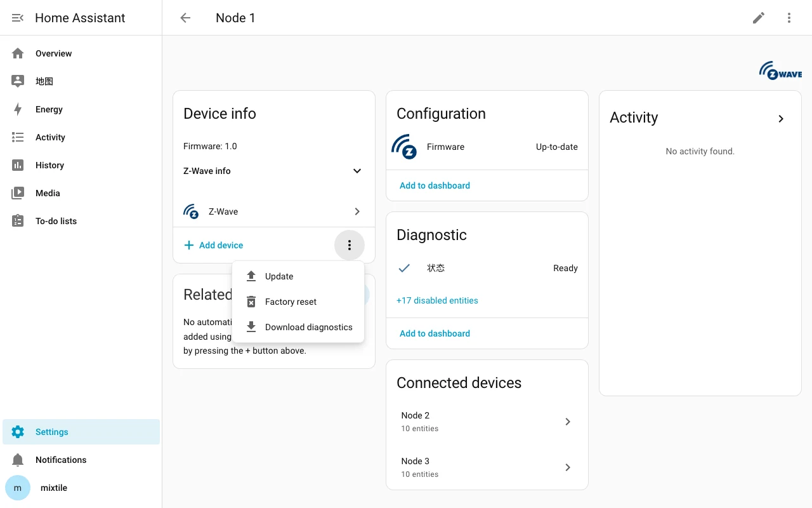Expand the Z-Wave info section
812x508 pixels.
click(x=357, y=171)
